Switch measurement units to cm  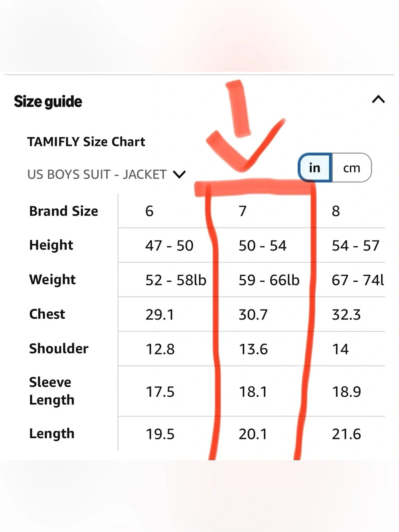coord(352,168)
